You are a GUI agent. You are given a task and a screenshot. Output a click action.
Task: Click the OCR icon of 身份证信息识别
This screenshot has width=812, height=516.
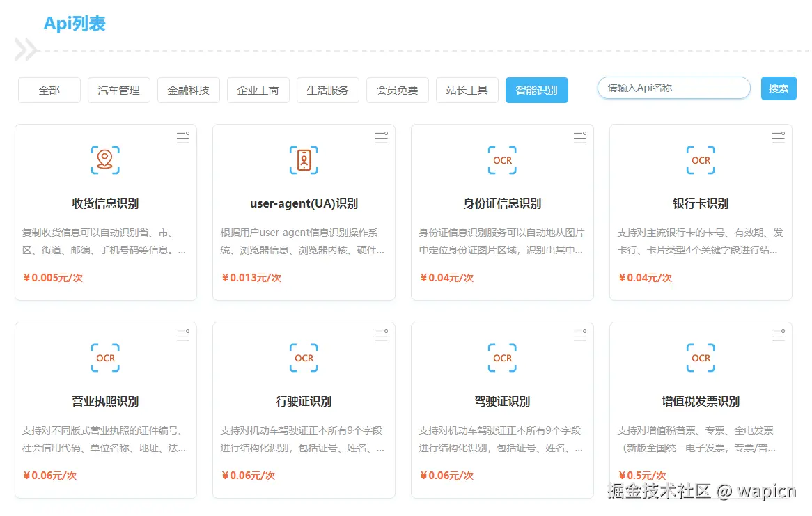pyautogui.click(x=502, y=160)
